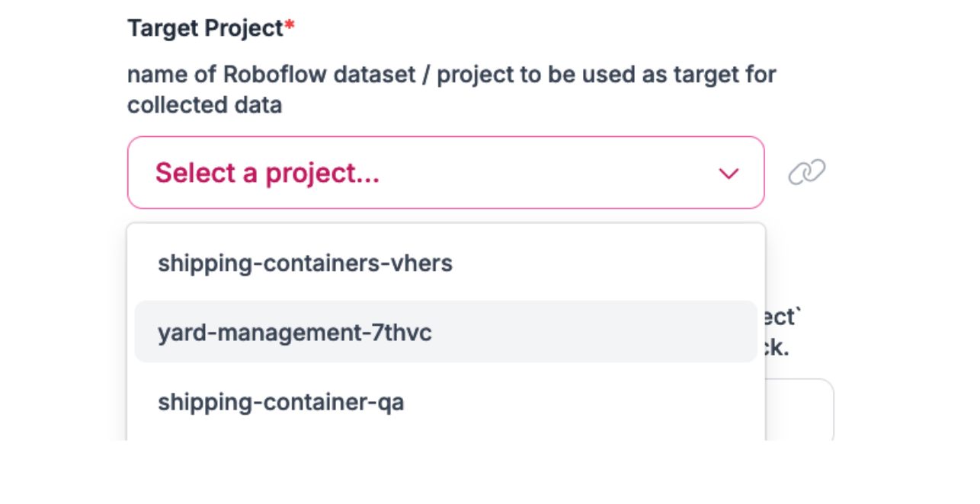This screenshot has height=504, width=980.
Task: Click the cut-off text right of the dropdown list
Action: coord(780,333)
